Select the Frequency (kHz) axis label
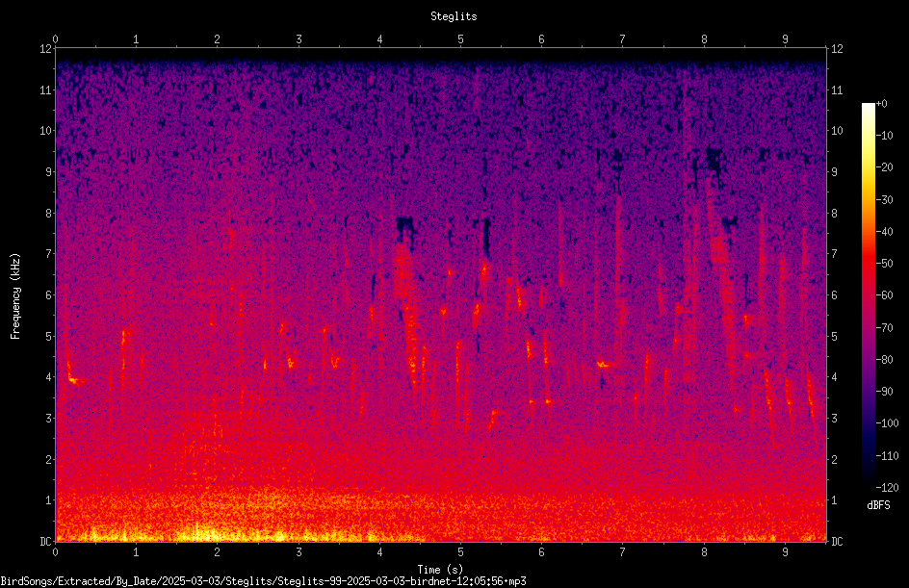The height and width of the screenshot is (588, 909). (x=15, y=296)
